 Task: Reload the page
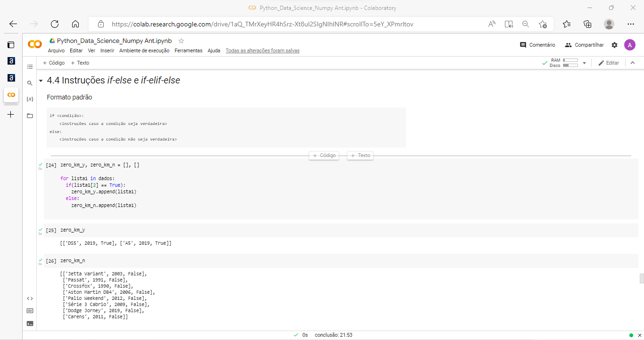tap(54, 24)
